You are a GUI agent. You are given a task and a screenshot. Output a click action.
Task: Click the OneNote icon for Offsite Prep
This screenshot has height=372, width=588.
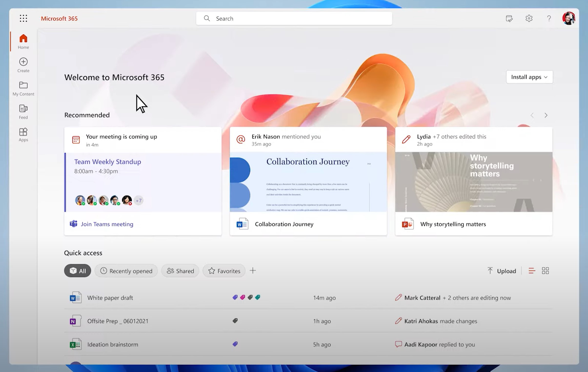tap(75, 321)
